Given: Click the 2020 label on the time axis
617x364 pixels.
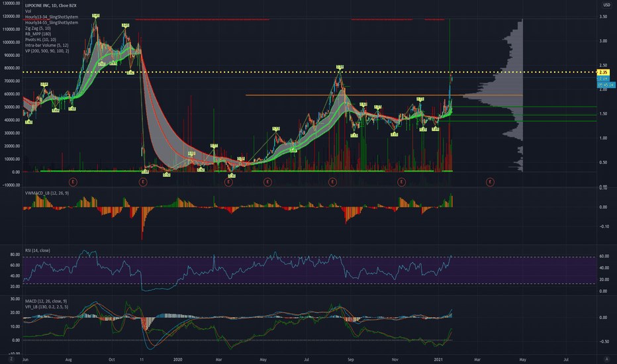Looking at the screenshot, I should coord(178,359).
